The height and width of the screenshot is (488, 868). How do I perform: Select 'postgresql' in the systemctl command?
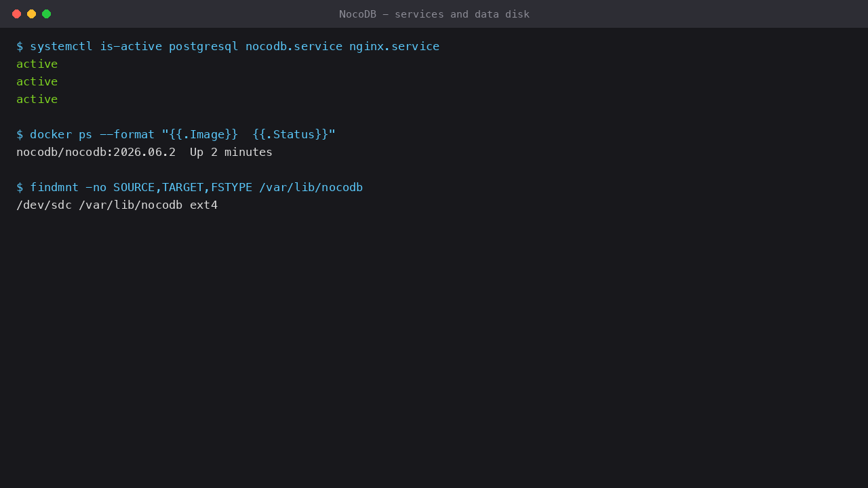click(203, 47)
